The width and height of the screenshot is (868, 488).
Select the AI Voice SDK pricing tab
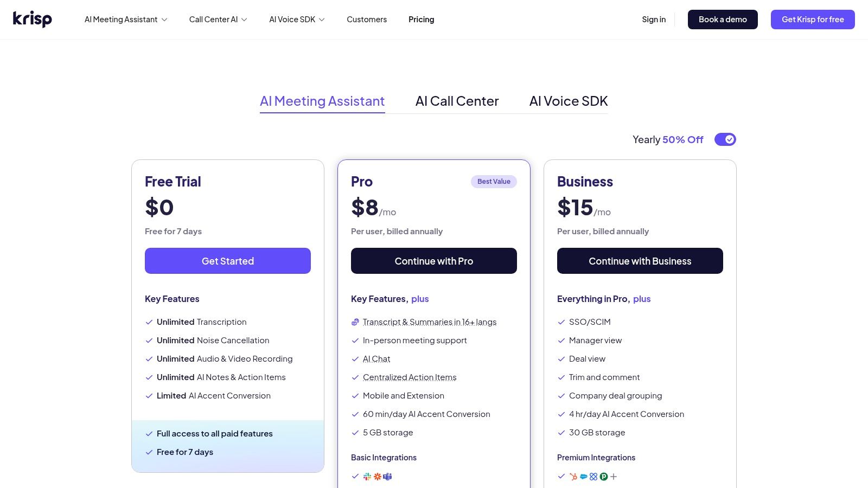click(x=568, y=101)
